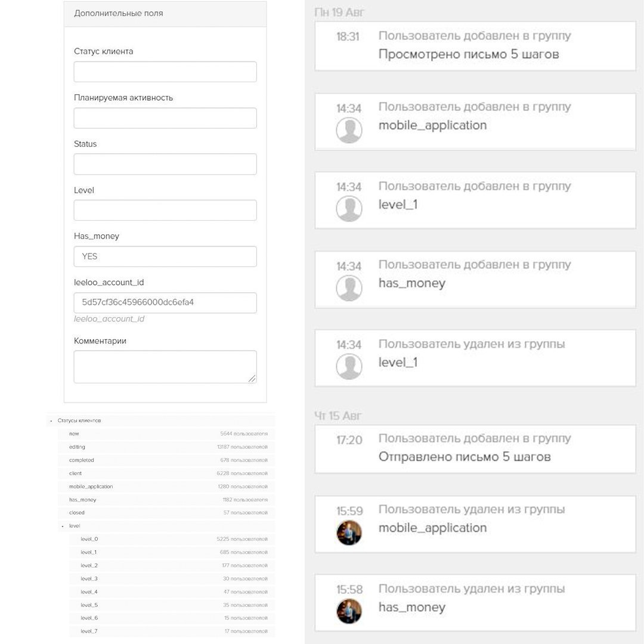Viewport: 644px width, 644px height.
Task: Focus the Статус клиента input field
Action: [x=165, y=72]
